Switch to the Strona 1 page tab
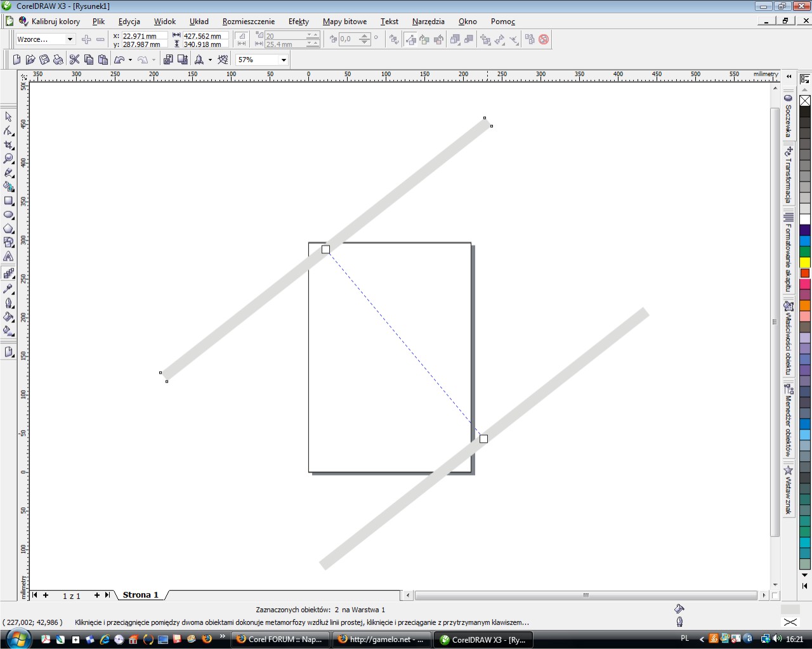812x649 pixels. (140, 595)
